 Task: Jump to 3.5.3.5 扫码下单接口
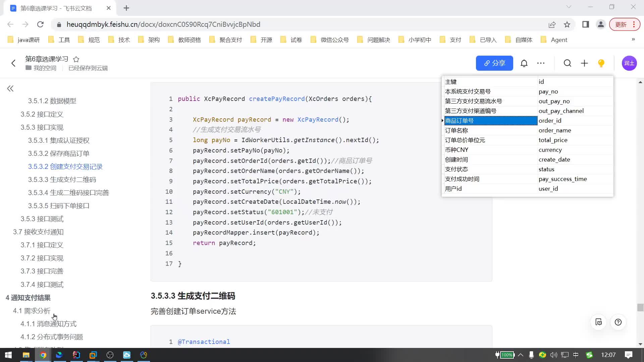click(x=59, y=206)
